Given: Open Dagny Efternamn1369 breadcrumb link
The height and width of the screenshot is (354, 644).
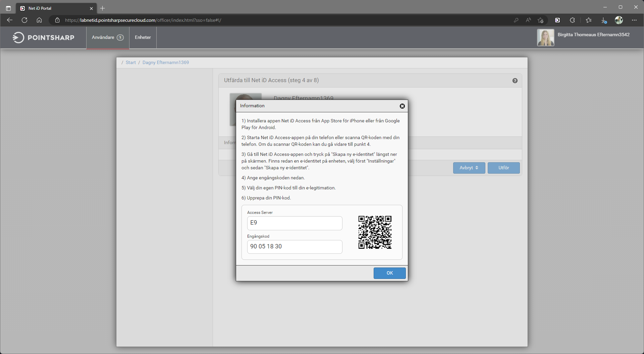Looking at the screenshot, I should coord(166,62).
